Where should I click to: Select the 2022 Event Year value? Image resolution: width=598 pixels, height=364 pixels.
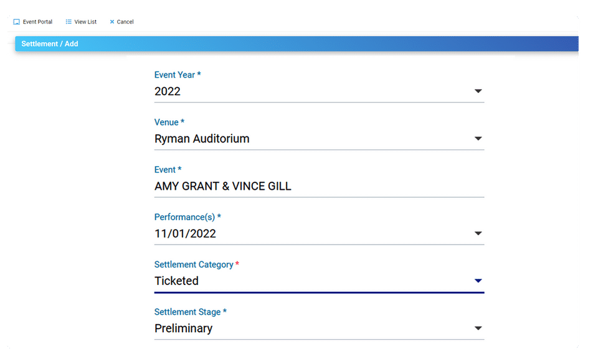click(x=168, y=91)
